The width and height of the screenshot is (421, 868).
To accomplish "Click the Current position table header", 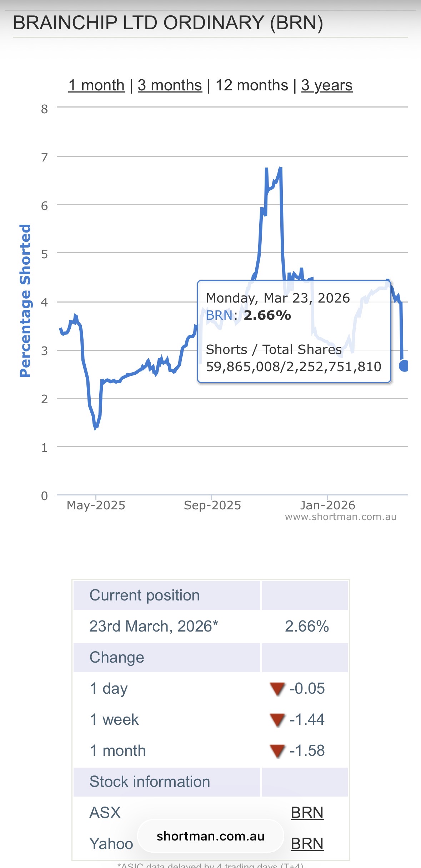I will pyautogui.click(x=145, y=595).
